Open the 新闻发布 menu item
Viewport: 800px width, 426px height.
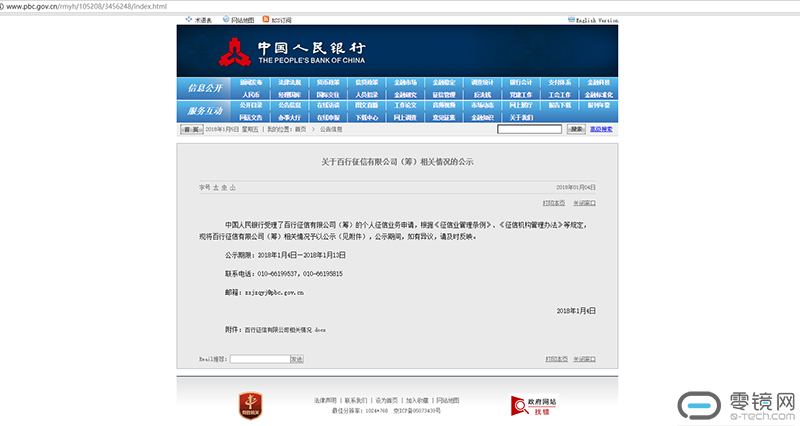click(x=251, y=82)
